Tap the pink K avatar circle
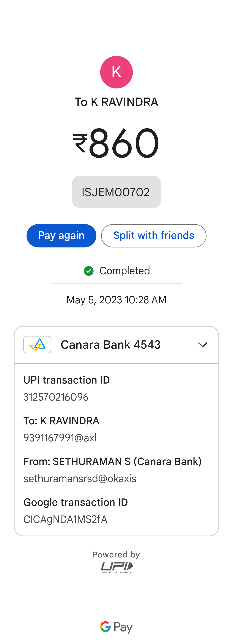 (116, 72)
